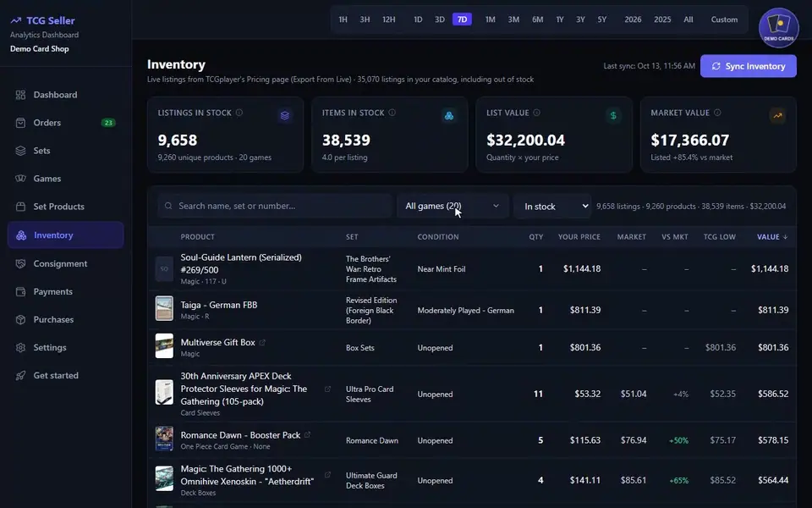Click the Settings gear icon
This screenshot has width=812, height=508.
pos(20,347)
